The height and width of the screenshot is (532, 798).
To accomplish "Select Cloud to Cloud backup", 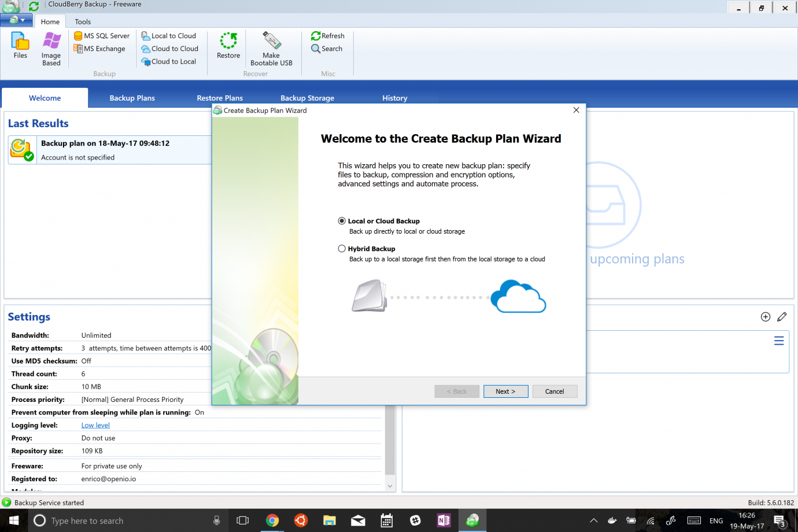I will (x=170, y=49).
